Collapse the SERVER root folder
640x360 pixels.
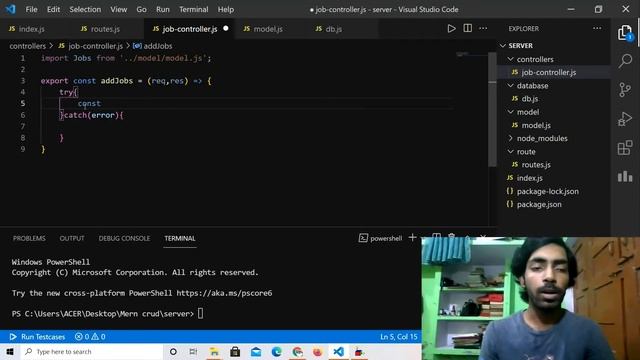[x=503, y=46]
